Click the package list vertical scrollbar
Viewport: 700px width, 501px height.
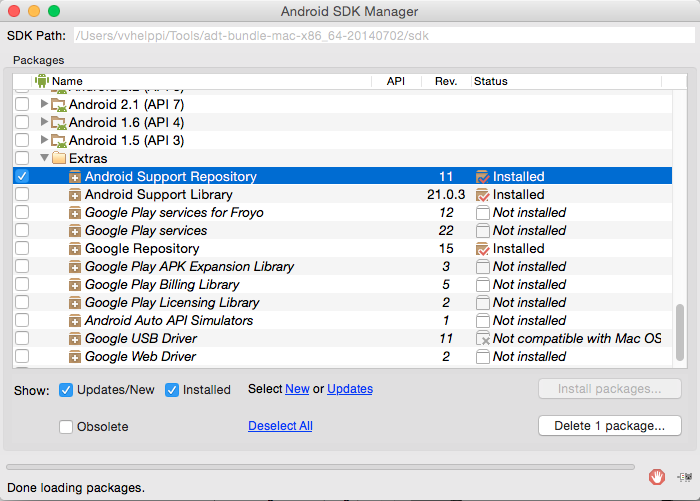681,330
